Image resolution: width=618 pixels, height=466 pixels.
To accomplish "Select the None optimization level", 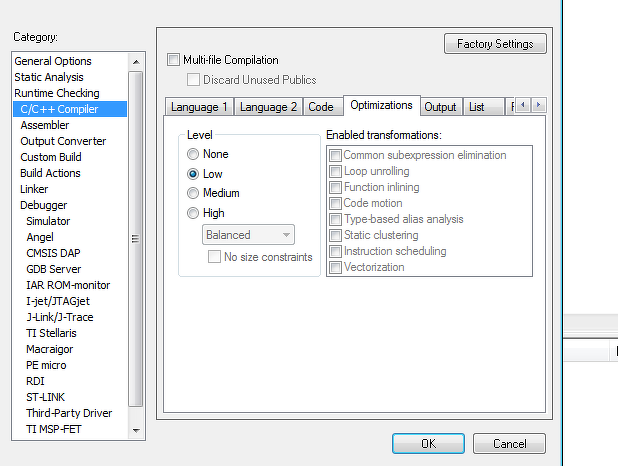I will (x=193, y=155).
